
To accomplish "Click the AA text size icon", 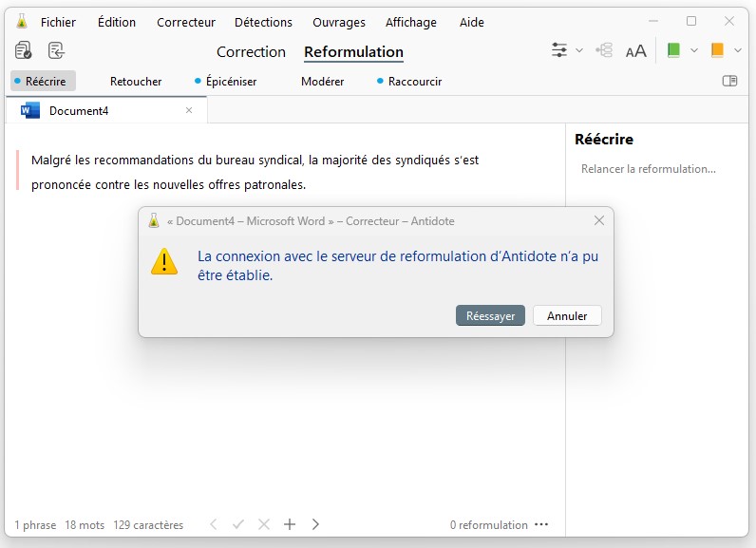I will point(636,51).
